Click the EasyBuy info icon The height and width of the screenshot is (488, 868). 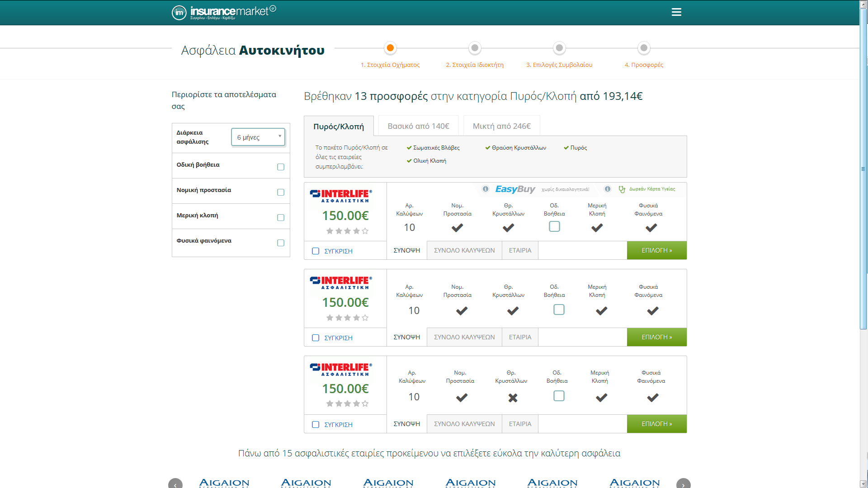[x=485, y=189]
